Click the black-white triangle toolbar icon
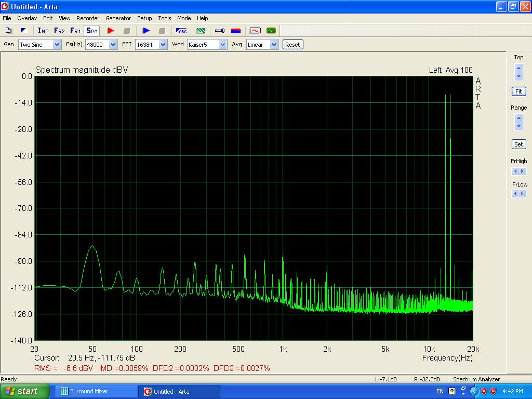The image size is (532, 399). click(23, 31)
